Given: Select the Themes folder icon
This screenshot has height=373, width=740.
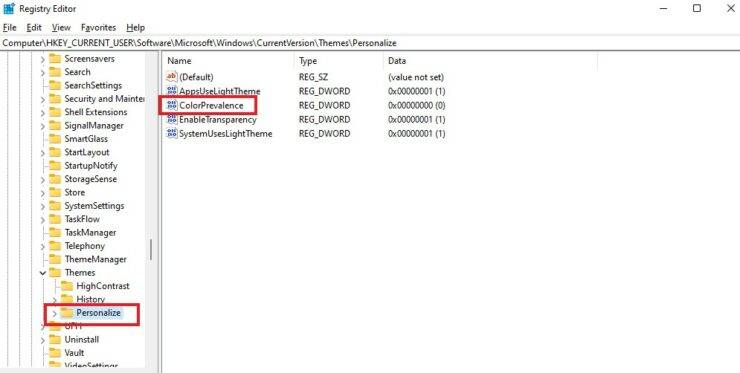Looking at the screenshot, I should (x=55, y=273).
